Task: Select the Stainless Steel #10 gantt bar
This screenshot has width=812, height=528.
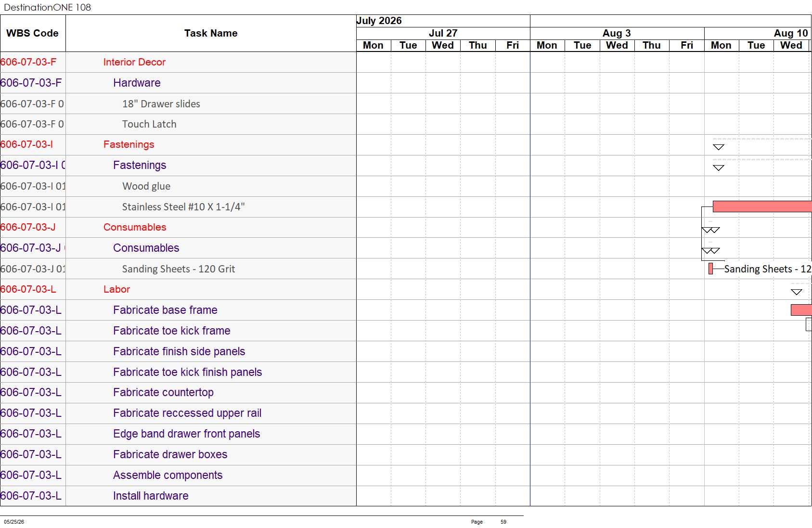Action: click(762, 206)
